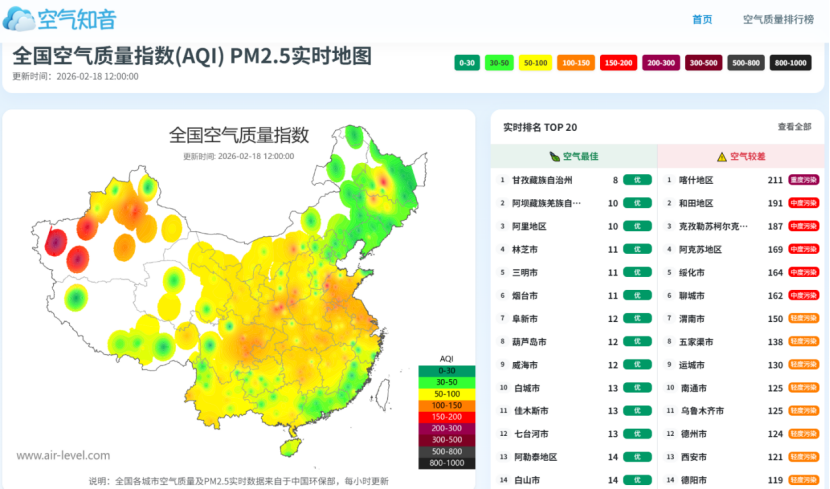Open 乌鲁木齐市 in the worst air list

tap(702, 411)
